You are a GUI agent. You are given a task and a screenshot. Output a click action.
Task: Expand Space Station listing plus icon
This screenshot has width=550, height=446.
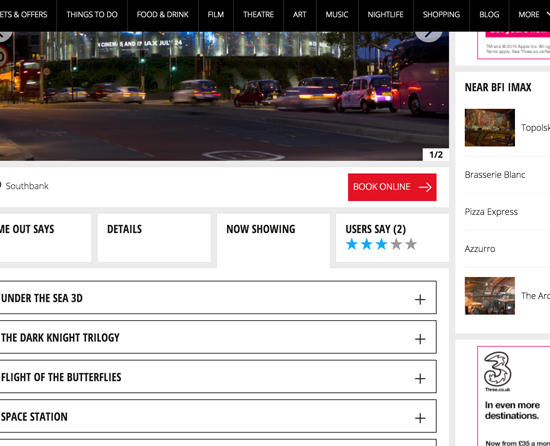point(420,418)
